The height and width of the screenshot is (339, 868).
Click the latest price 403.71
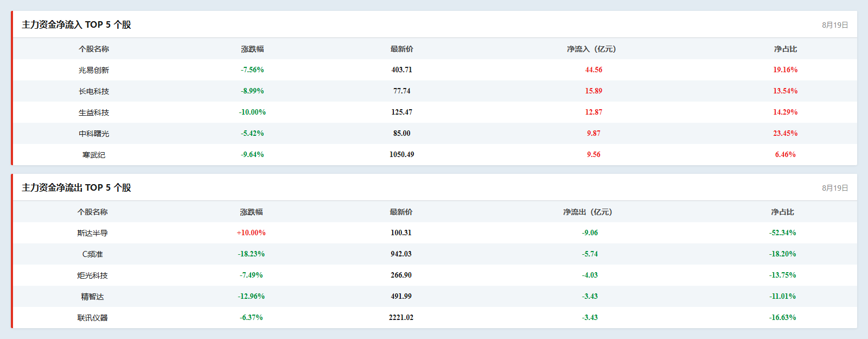tap(402, 70)
